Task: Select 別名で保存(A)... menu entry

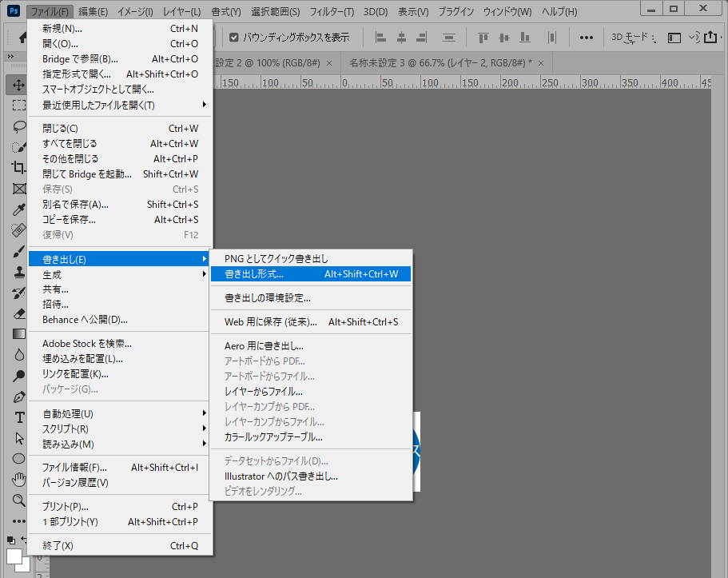Action: pyautogui.click(x=120, y=205)
